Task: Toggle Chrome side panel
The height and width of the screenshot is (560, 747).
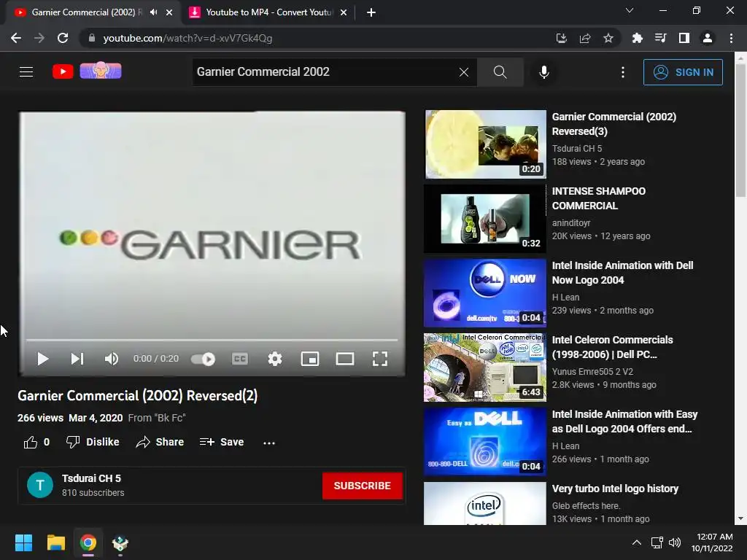Action: (x=684, y=38)
